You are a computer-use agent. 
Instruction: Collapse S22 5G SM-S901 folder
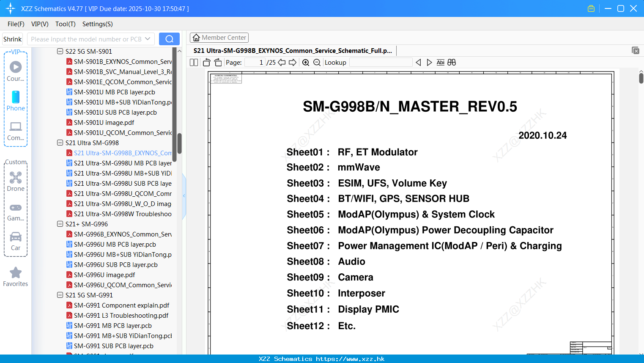(x=60, y=51)
